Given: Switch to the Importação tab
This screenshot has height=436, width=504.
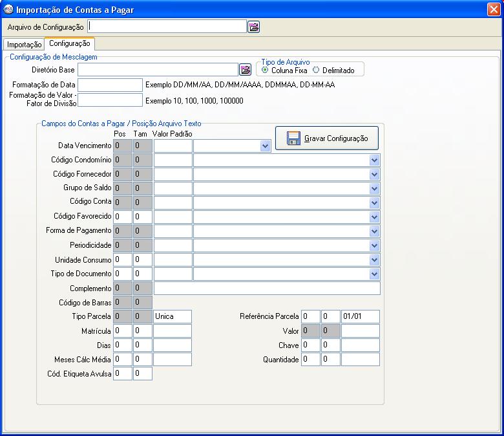Looking at the screenshot, I should click(24, 45).
